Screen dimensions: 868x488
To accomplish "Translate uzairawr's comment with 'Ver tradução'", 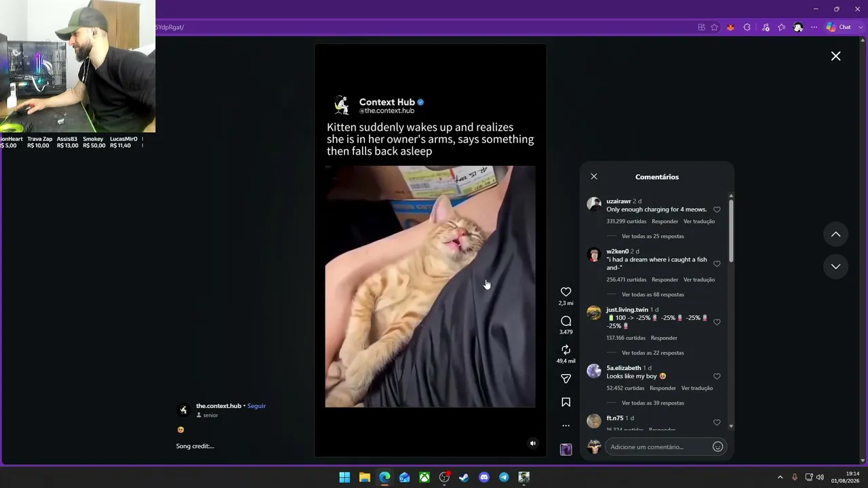I will click(x=699, y=222).
